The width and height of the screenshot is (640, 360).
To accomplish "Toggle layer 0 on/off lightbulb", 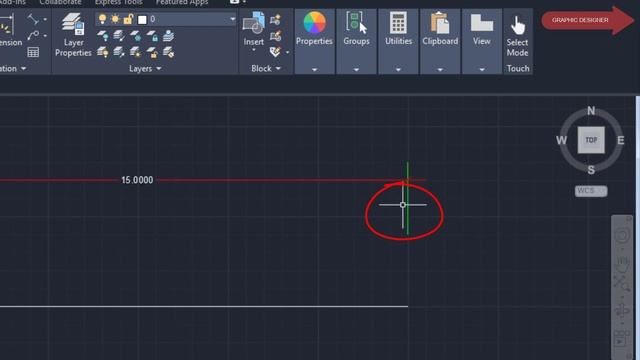I will coord(102,19).
